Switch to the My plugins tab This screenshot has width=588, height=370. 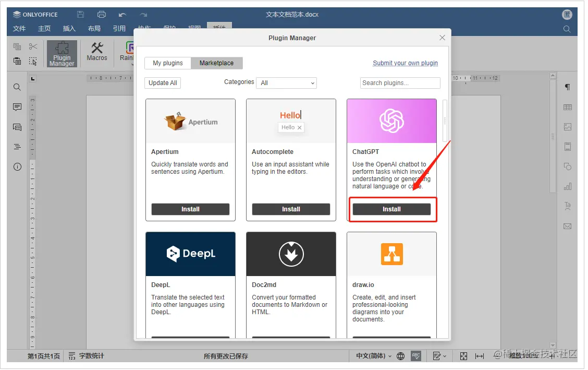coord(168,63)
